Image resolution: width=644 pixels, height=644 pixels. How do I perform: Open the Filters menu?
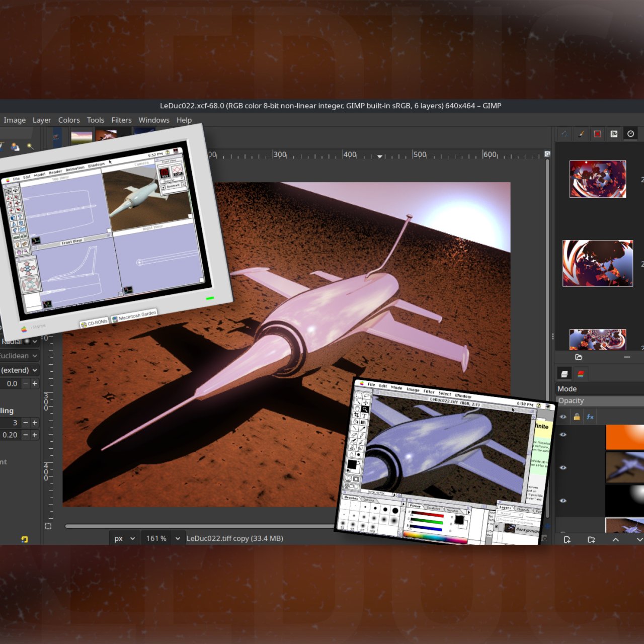click(x=121, y=120)
